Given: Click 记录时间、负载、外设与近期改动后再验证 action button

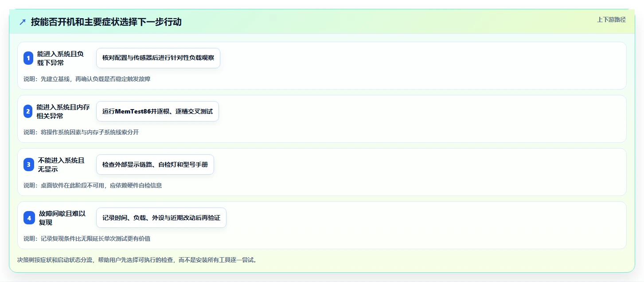Looking at the screenshot, I should [161, 218].
